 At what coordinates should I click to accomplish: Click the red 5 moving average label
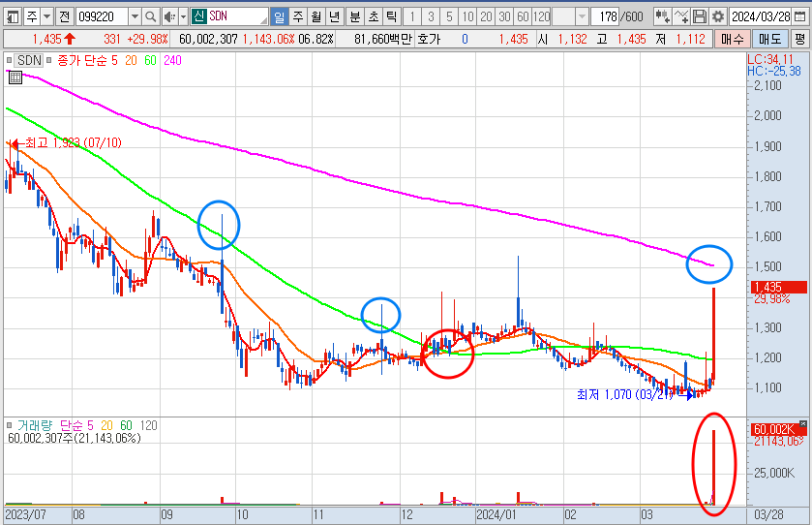(x=114, y=61)
